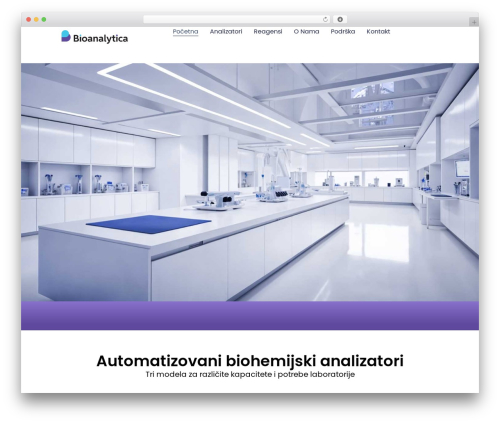Go to the Reagensi page
The width and height of the screenshot is (500, 423).
(x=268, y=32)
